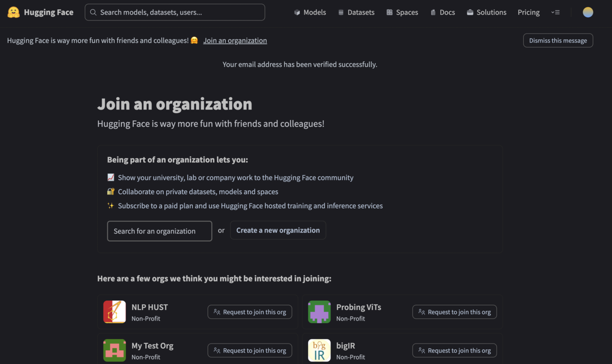
Task: Click the search magnifier icon
Action: [93, 12]
